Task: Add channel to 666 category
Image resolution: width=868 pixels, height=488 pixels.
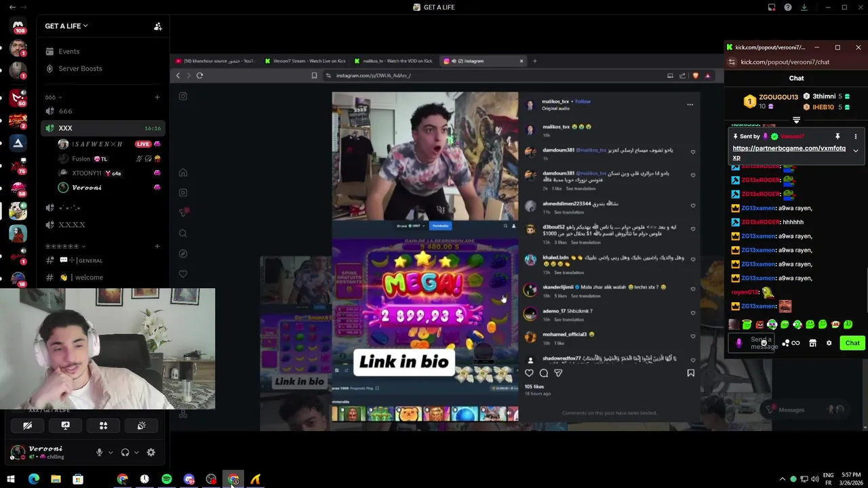Action: pyautogui.click(x=157, y=97)
